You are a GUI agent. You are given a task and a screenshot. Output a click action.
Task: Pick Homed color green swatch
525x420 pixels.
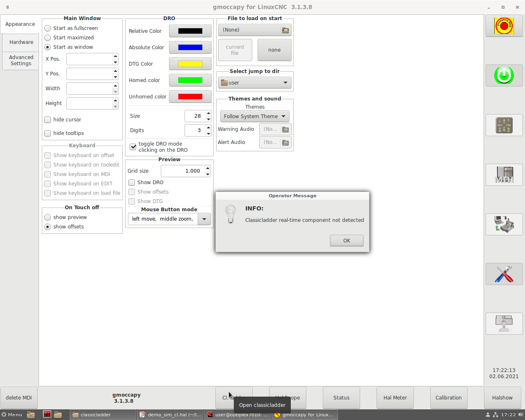click(x=190, y=80)
